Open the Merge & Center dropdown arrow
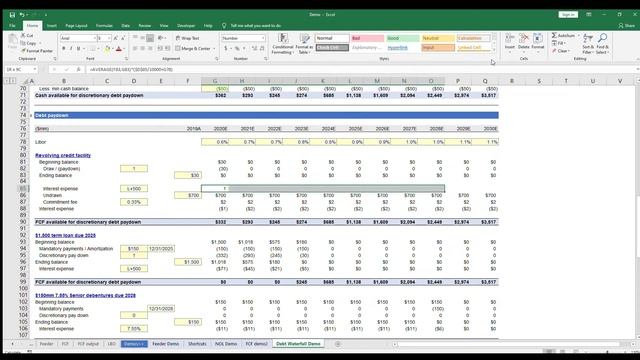 coord(214,49)
